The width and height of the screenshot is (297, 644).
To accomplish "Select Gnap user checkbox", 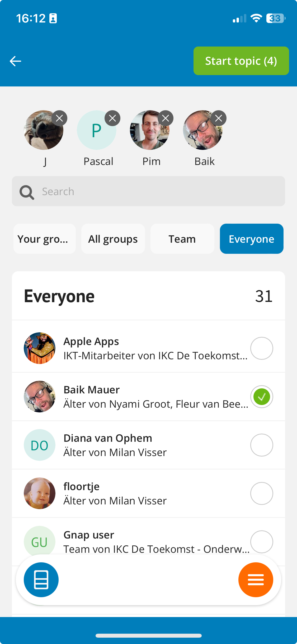I will pyautogui.click(x=262, y=542).
